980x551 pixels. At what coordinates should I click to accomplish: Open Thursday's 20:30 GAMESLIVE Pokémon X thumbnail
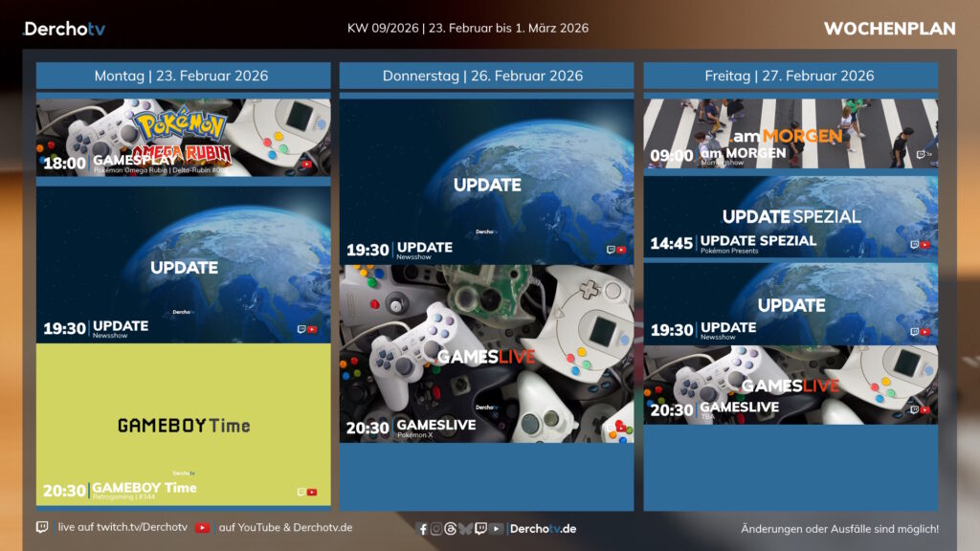[486, 354]
